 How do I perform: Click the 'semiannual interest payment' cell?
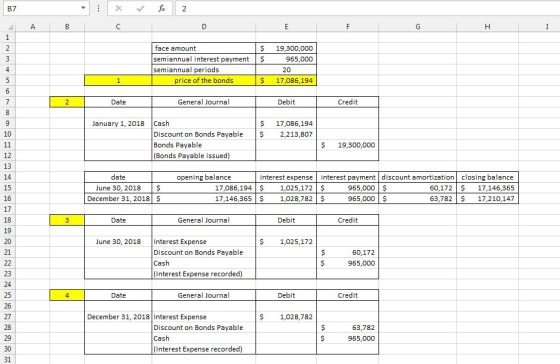point(204,59)
